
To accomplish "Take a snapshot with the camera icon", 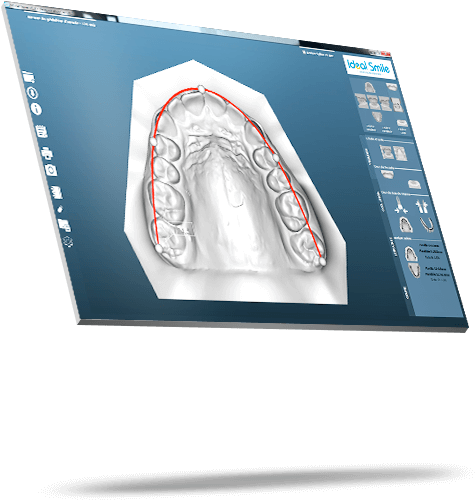I will pos(51,170).
